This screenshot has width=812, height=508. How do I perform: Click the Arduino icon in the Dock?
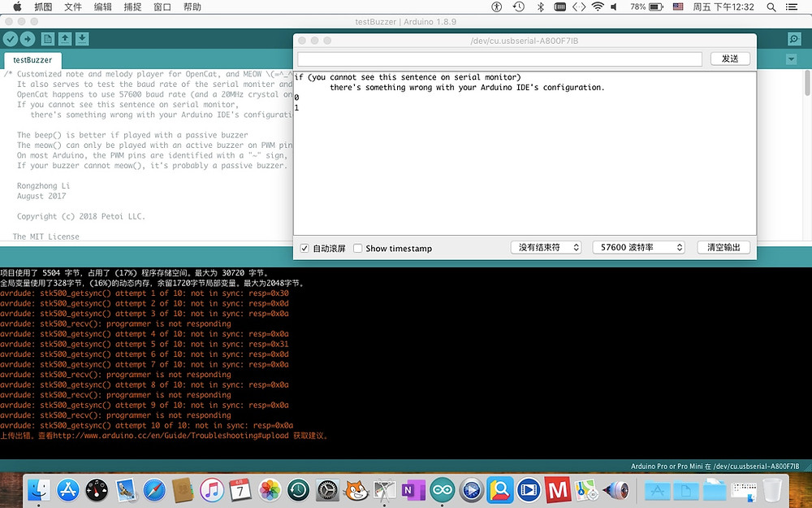443,490
